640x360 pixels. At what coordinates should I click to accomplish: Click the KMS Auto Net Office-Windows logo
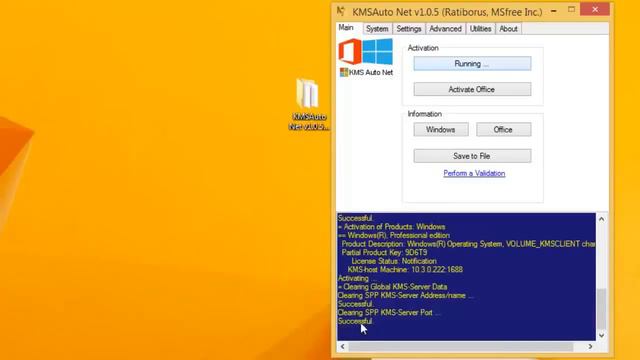[x=366, y=52]
